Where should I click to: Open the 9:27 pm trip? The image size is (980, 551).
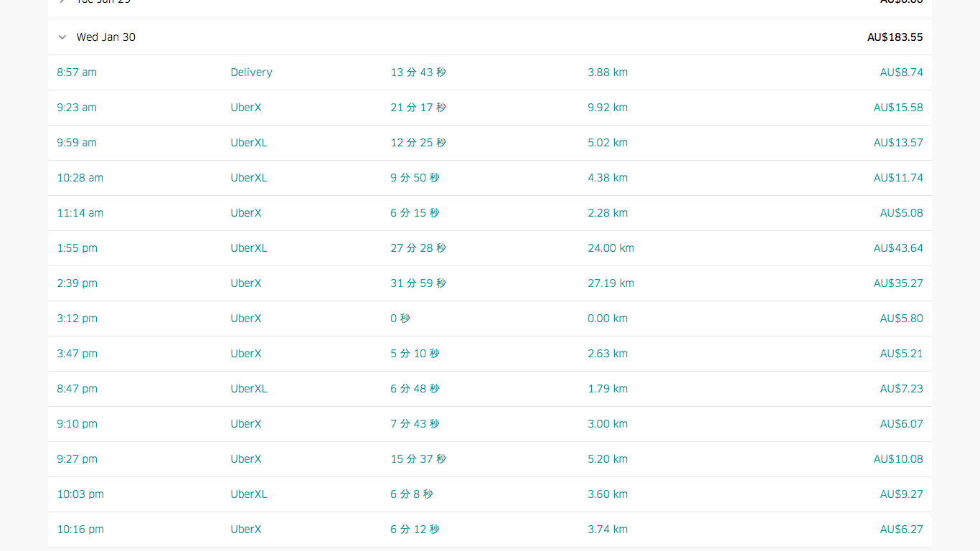coord(77,459)
